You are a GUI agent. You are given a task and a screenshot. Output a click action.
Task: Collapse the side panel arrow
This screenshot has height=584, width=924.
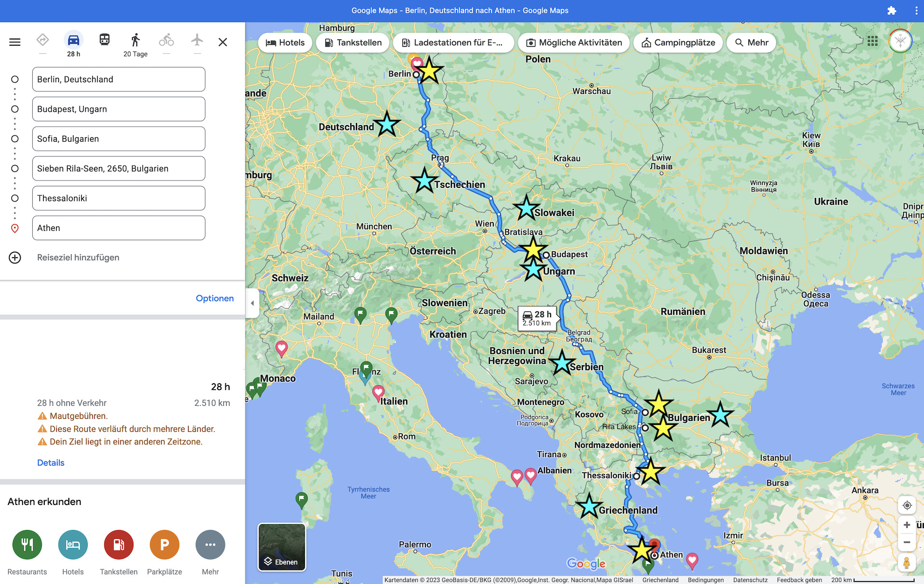point(252,303)
